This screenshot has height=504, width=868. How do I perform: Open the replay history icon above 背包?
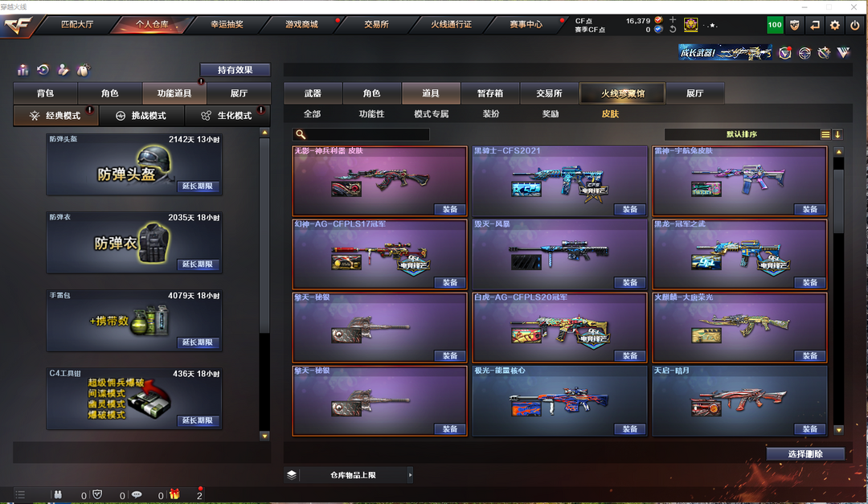[43, 70]
